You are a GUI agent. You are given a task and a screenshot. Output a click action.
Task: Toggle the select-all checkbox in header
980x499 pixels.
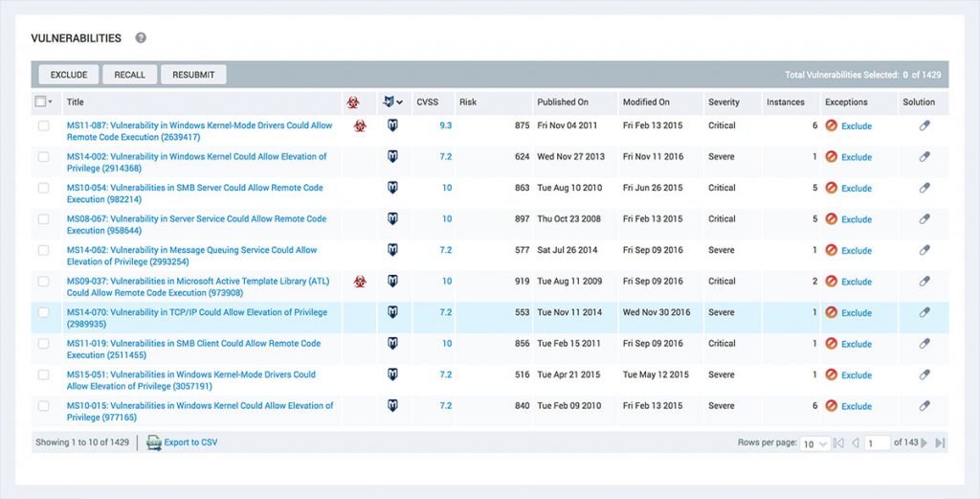(40, 102)
